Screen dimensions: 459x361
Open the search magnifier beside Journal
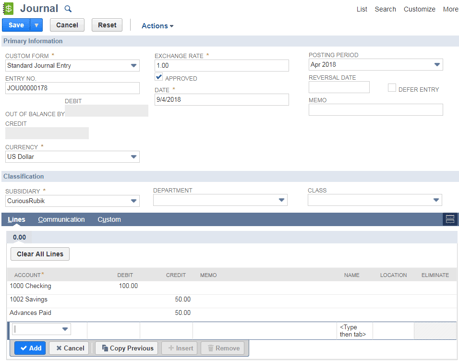click(x=68, y=9)
